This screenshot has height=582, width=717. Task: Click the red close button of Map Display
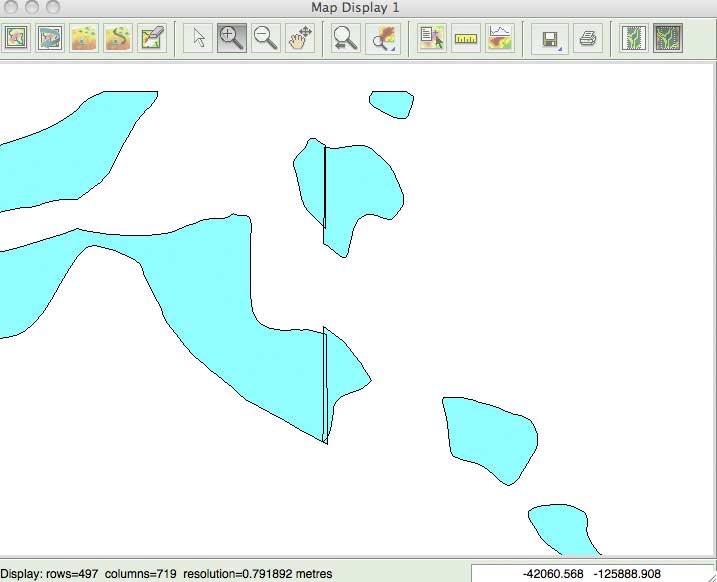click(10, 6)
